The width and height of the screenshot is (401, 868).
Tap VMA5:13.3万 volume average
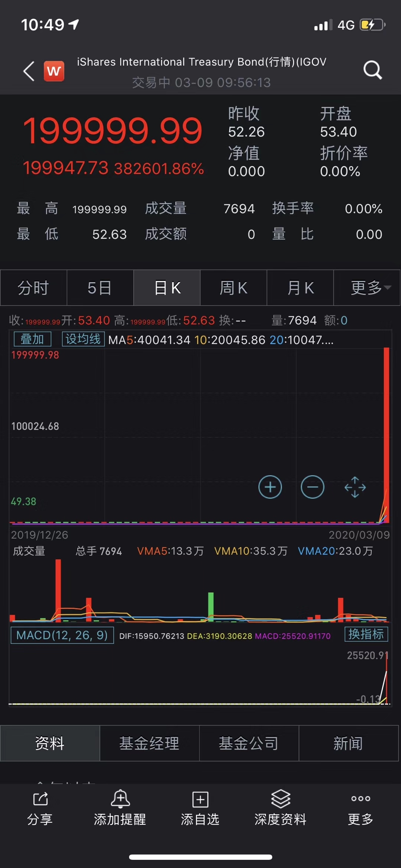pos(170,551)
